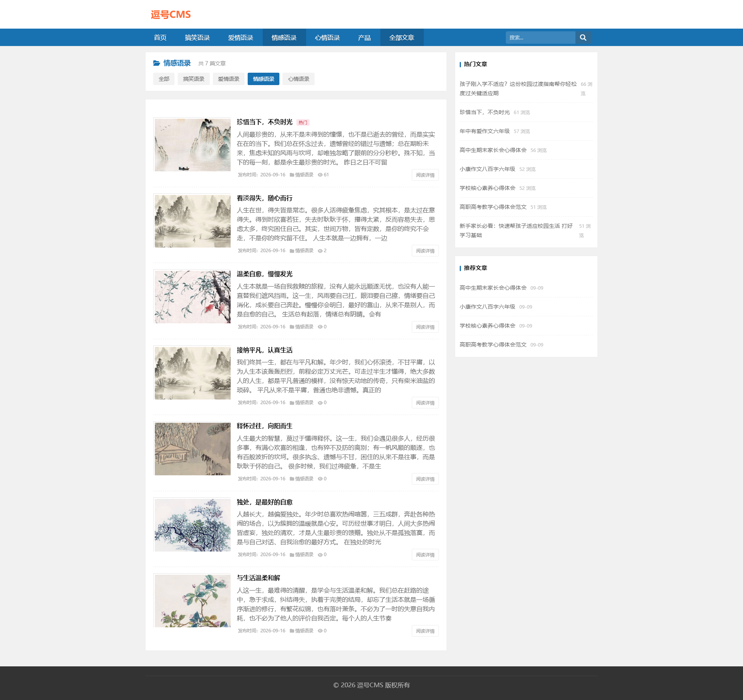Image resolution: width=743 pixels, height=700 pixels.
Task: Click the eye icon under 温柔自愈 article
Action: click(320, 327)
